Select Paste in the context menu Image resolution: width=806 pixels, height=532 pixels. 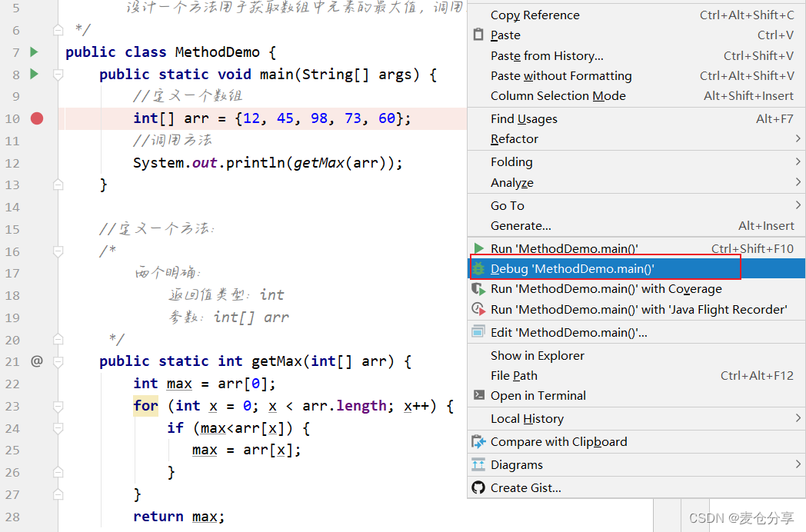636,35
